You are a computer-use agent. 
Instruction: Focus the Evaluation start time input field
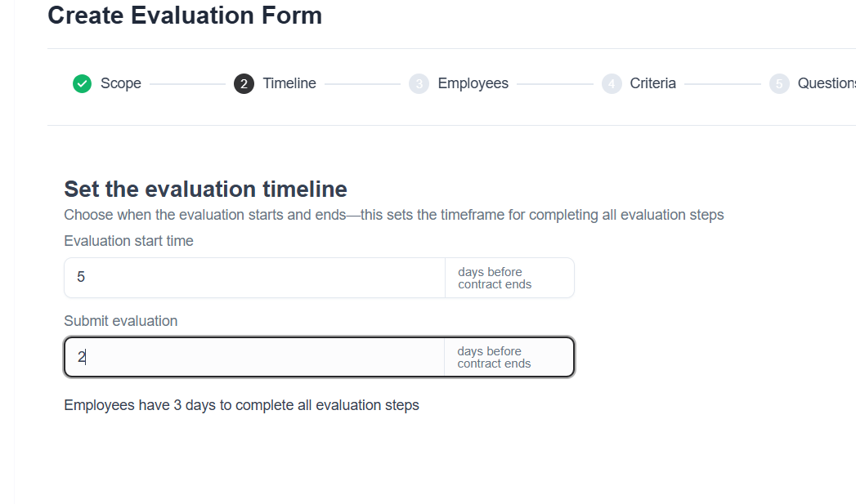253,278
